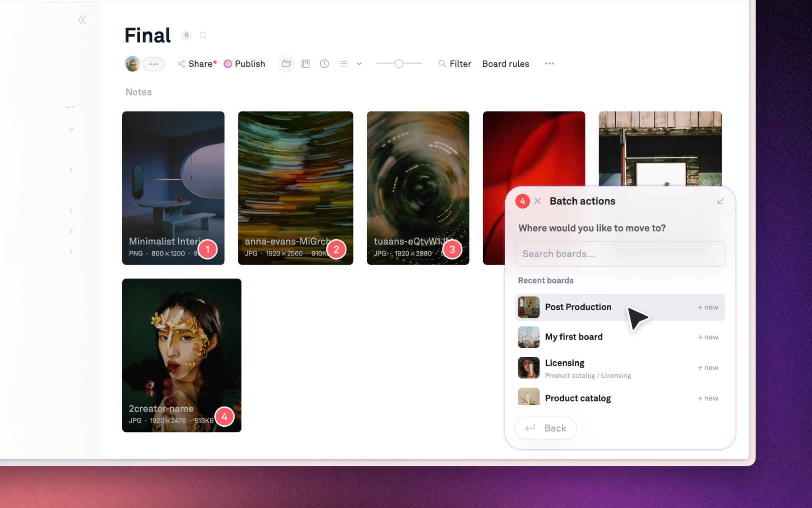
Task: Select the list view icon
Action: pos(343,64)
